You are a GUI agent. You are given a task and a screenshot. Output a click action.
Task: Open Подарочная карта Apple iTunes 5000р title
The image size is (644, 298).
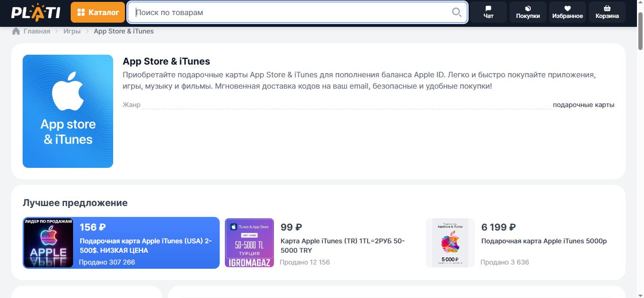[x=544, y=241]
